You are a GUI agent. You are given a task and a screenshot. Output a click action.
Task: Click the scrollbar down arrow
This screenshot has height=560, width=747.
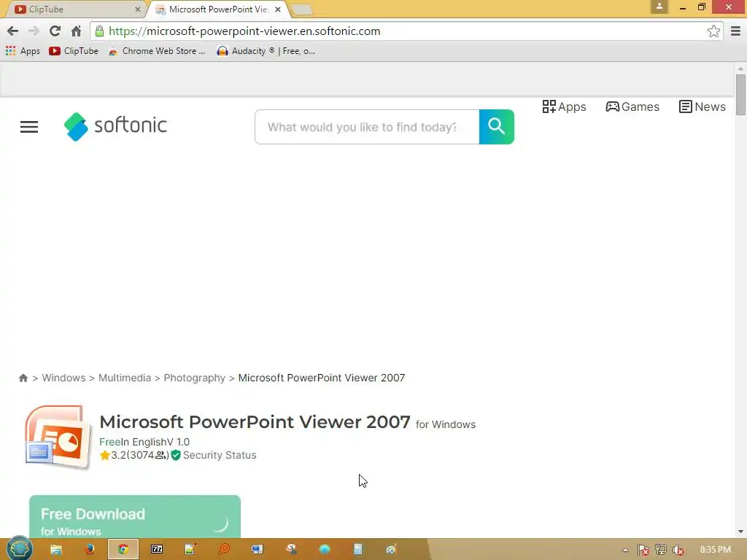(740, 532)
